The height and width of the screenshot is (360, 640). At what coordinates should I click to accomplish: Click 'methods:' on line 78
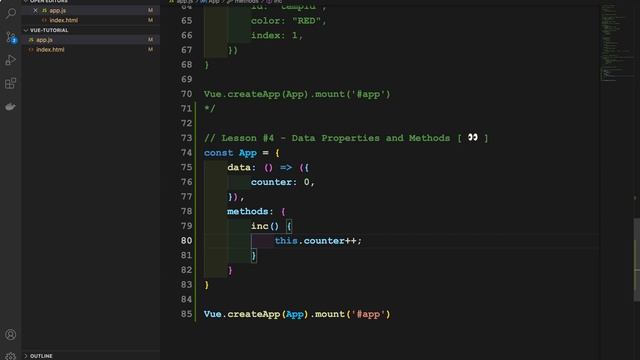[250, 211]
